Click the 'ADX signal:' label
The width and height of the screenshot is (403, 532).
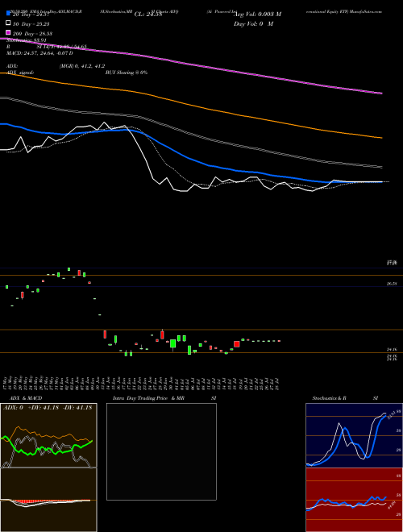coord(20,73)
